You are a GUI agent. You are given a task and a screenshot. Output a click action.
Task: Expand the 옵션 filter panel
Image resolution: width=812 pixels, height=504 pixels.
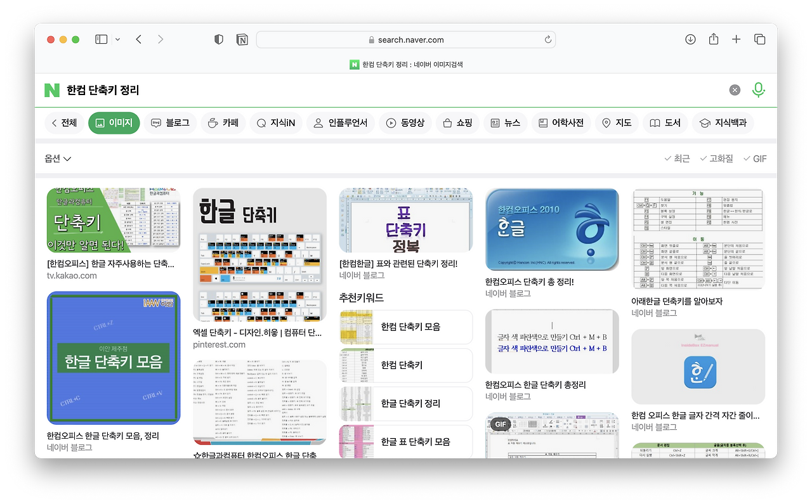tap(57, 158)
